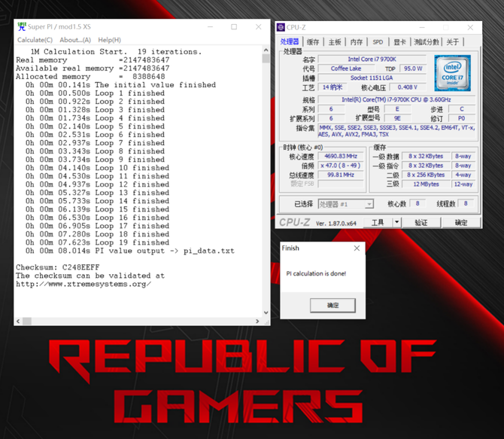Maximize the Super PI window
The width and height of the screenshot is (504, 439).
pyautogui.click(x=234, y=27)
